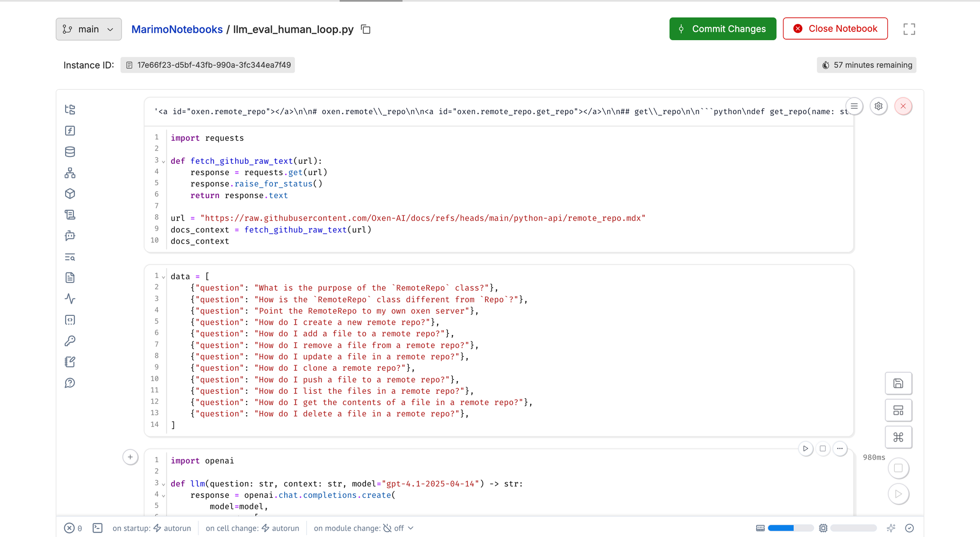Open the main branch dropdown
This screenshot has width=980, height=537.
tap(89, 29)
